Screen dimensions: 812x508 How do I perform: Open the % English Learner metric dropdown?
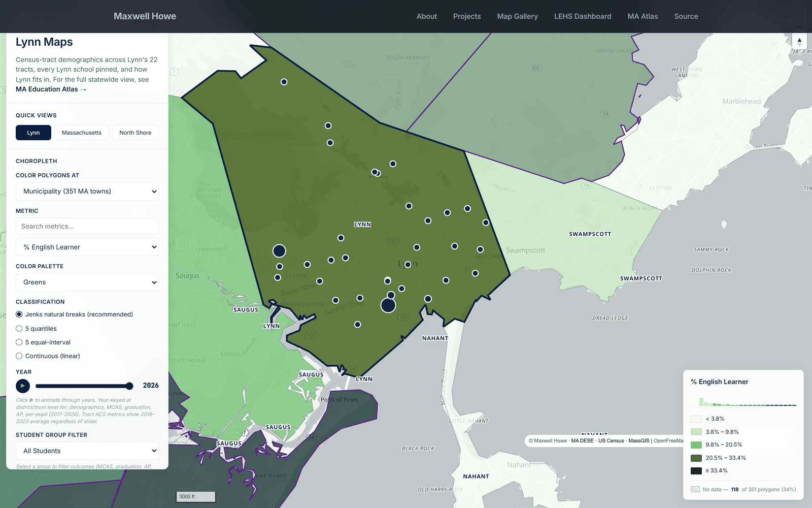pos(87,247)
